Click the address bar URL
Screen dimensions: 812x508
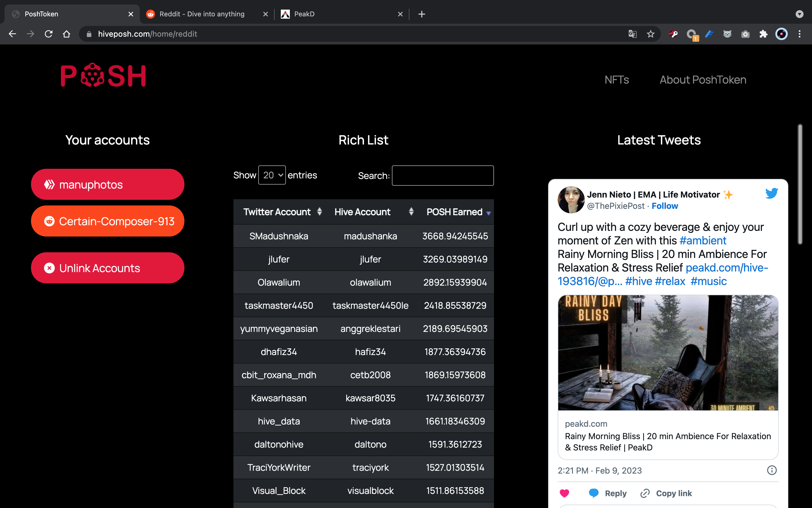[x=147, y=34]
